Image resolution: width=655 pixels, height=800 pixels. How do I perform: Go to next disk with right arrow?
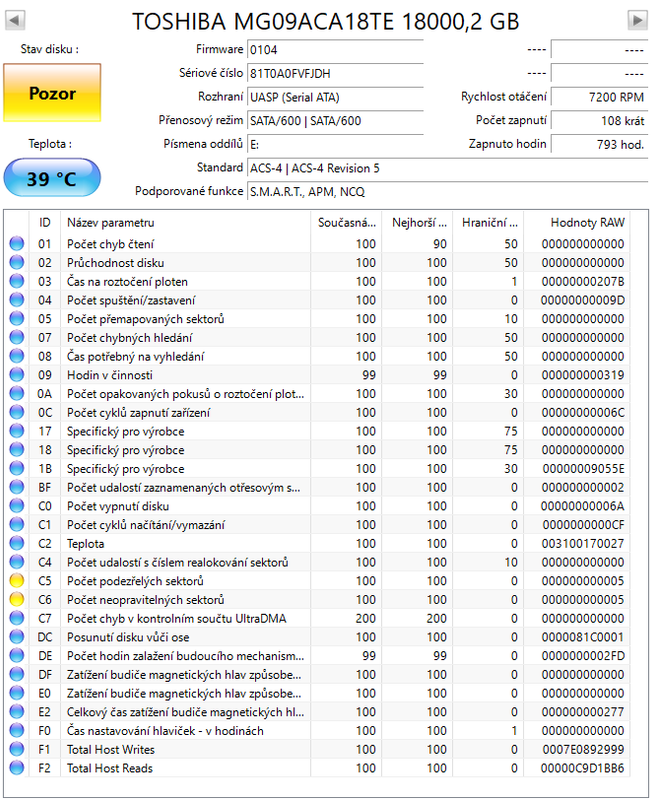pyautogui.click(x=637, y=20)
